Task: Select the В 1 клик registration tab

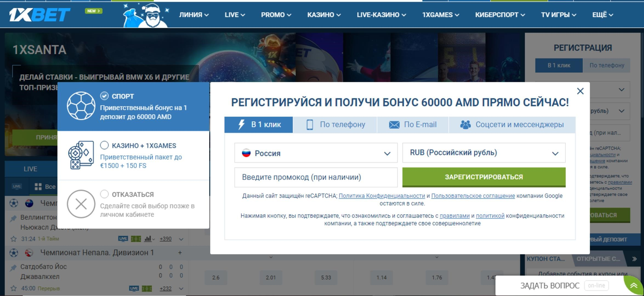Action: (x=259, y=125)
